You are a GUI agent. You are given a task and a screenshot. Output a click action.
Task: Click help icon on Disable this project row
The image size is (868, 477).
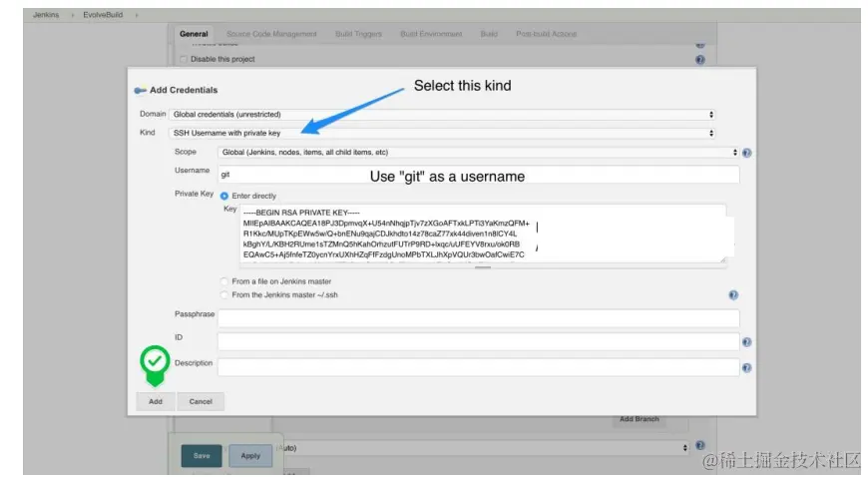coord(700,60)
